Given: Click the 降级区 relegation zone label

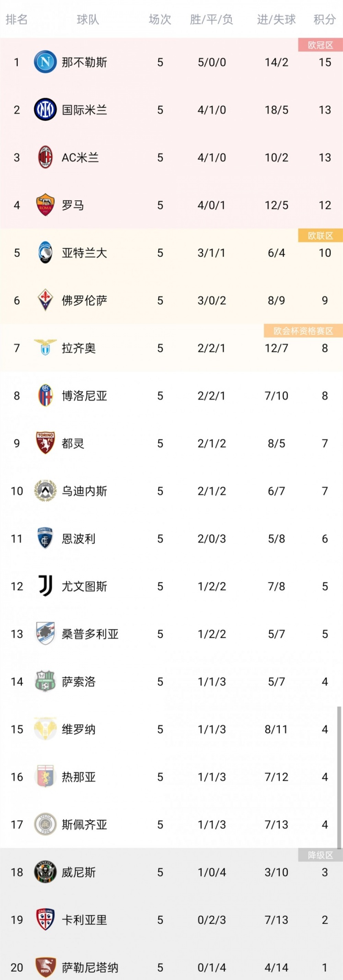Looking at the screenshot, I should [x=320, y=856].
